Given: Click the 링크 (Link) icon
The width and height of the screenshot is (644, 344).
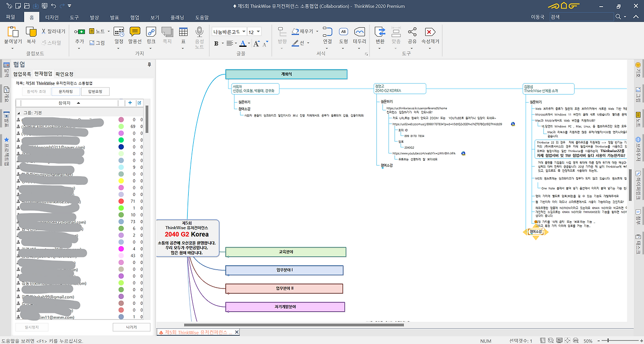Looking at the screenshot, I should 151,32.
